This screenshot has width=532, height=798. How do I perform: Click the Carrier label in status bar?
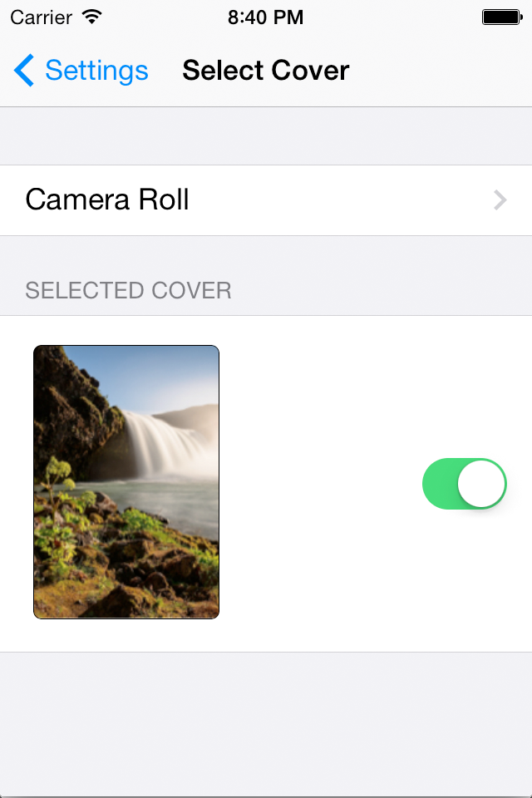(42, 17)
